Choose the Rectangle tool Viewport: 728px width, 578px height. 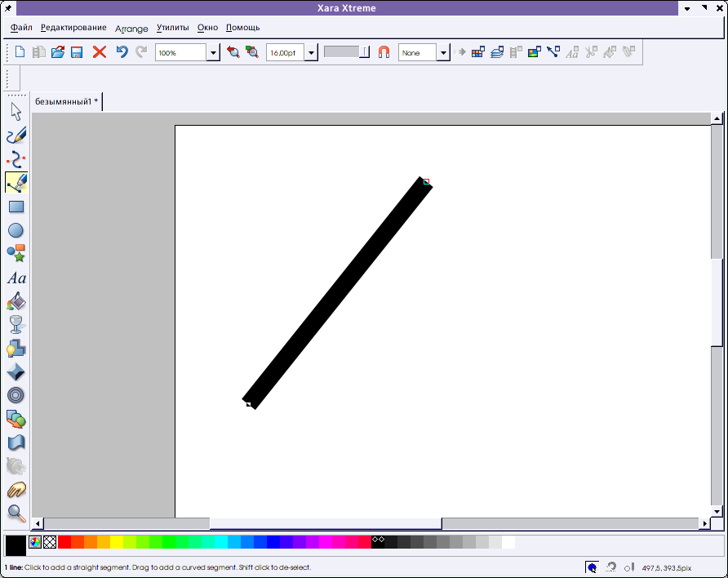pos(16,207)
